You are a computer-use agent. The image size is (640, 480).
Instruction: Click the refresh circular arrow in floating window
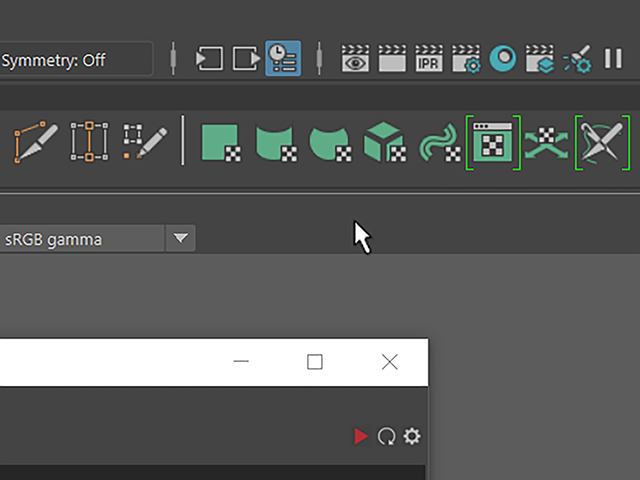386,436
